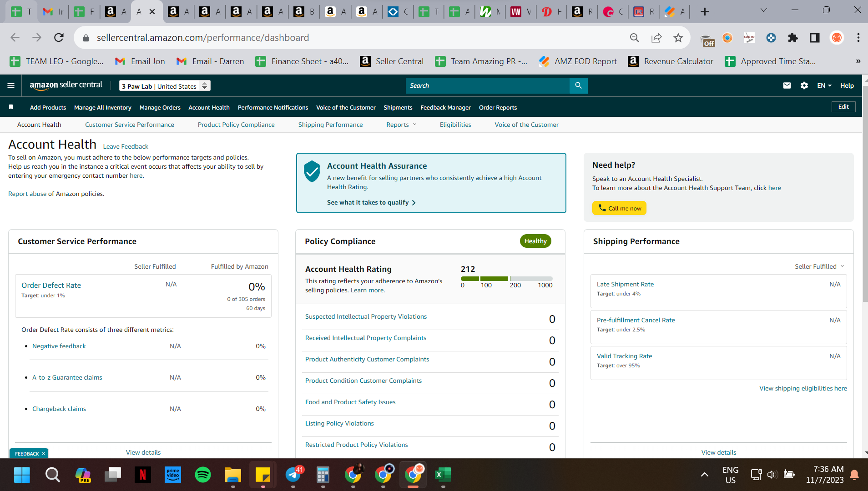Screen dimensions: 868x491
Task: Go back with the browser back arrow
Action: click(15, 38)
